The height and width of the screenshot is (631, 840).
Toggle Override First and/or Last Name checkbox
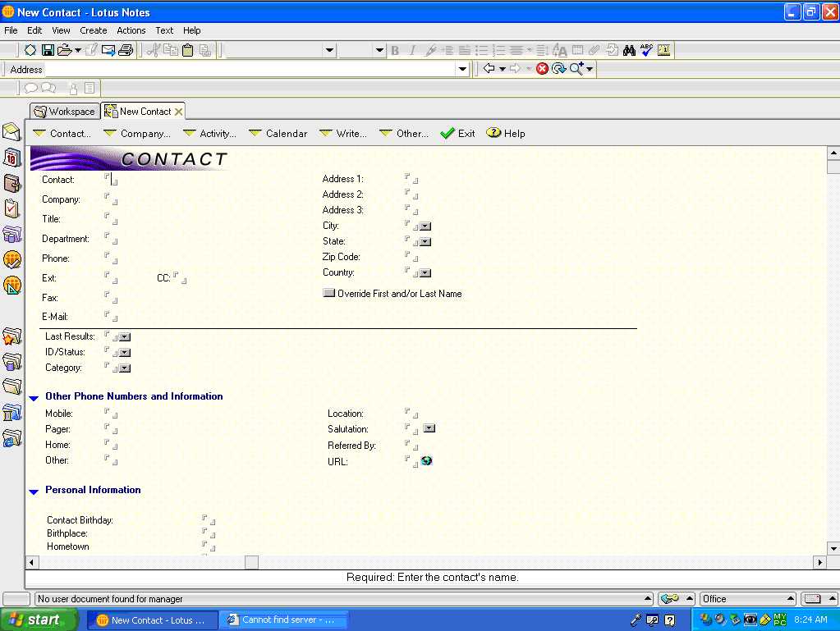point(329,293)
